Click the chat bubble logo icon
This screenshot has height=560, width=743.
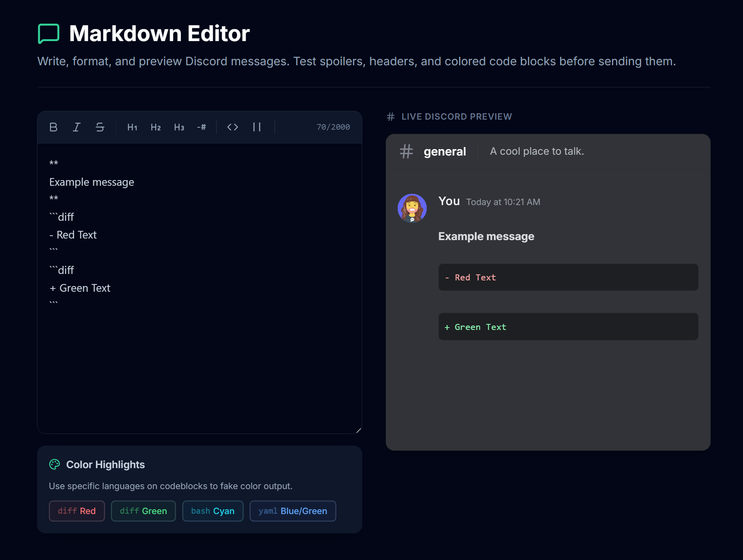point(49,33)
